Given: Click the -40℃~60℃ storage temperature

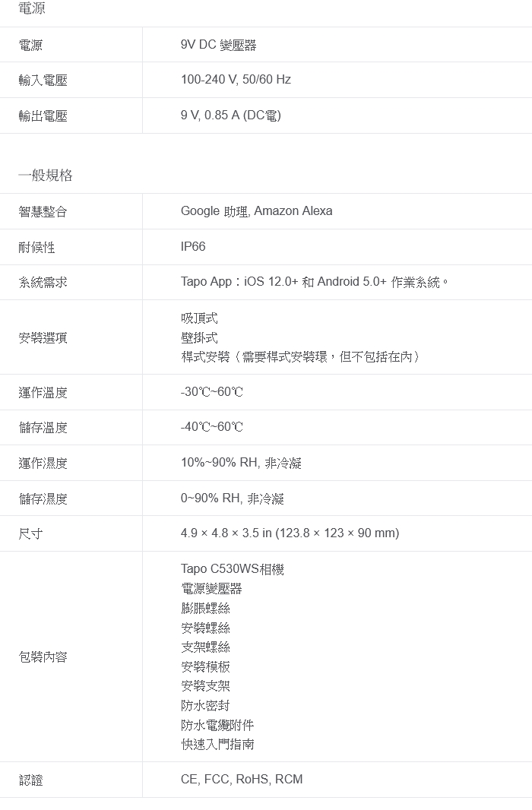Looking at the screenshot, I should point(212,427).
